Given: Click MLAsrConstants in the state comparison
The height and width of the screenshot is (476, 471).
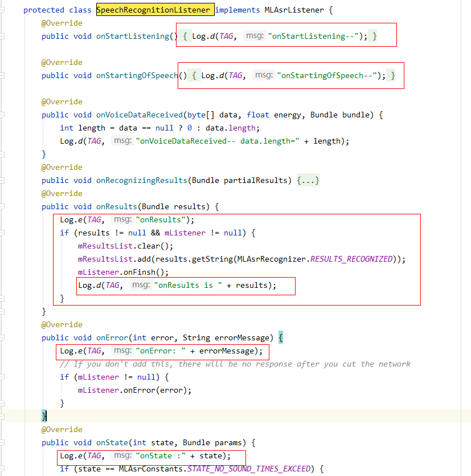Looking at the screenshot, I should (x=151, y=469).
